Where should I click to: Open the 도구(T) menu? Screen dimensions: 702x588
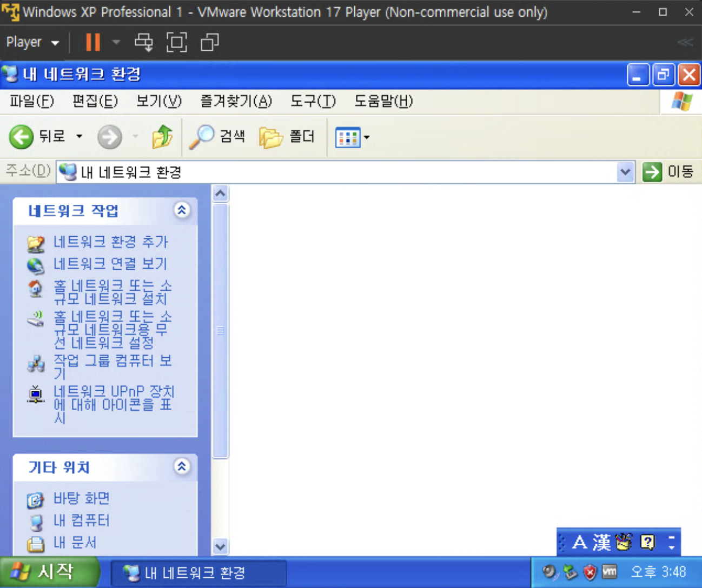(313, 101)
